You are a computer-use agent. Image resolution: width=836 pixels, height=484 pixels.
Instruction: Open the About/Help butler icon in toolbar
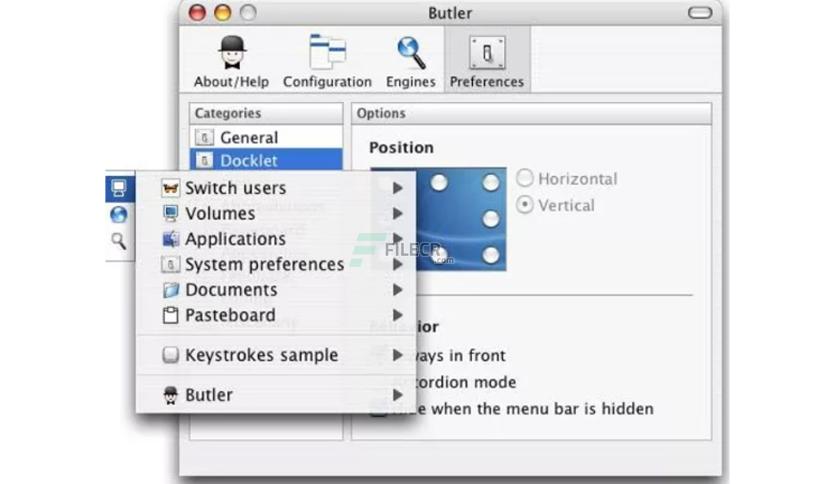pyautogui.click(x=232, y=53)
